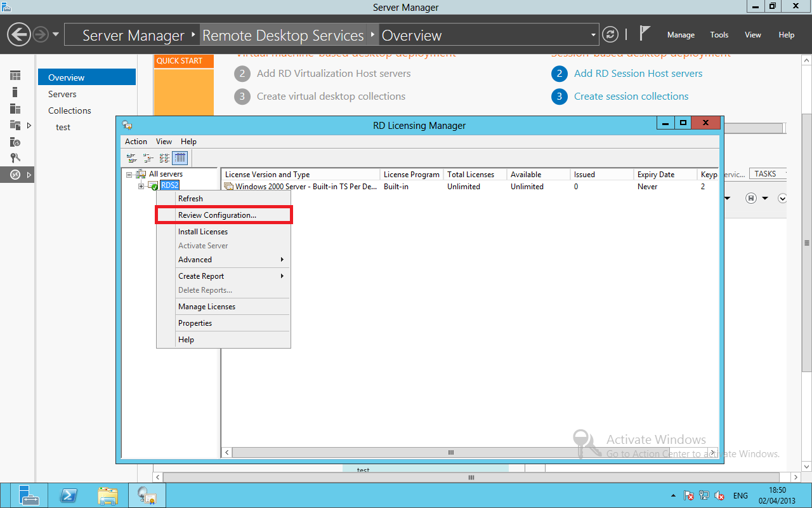The image size is (812, 508).
Task: Open the notifications flag in Server Manager
Action: [x=645, y=33]
